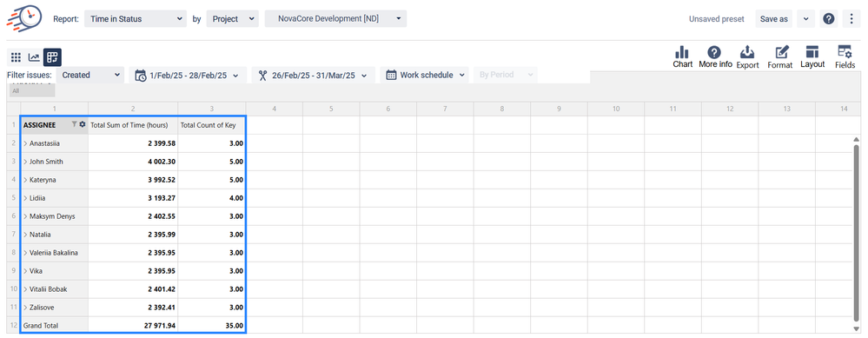868x338 pixels.
Task: Open the by Project dropdown
Action: [233, 19]
